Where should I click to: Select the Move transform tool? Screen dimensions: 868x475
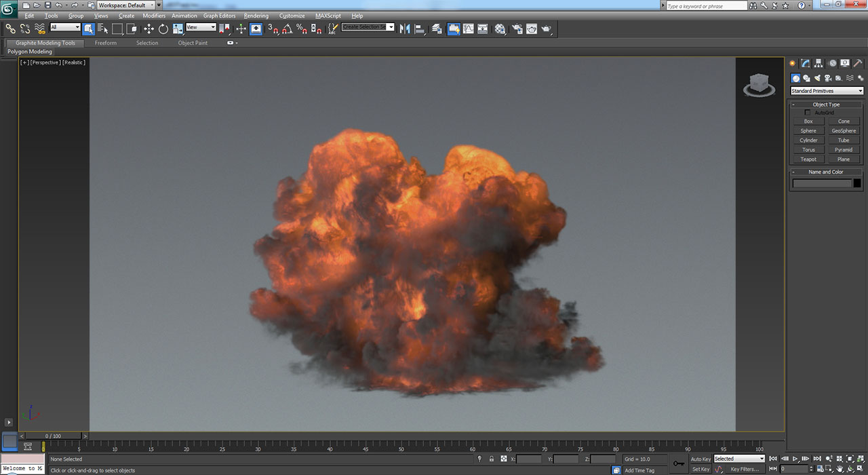(x=149, y=28)
